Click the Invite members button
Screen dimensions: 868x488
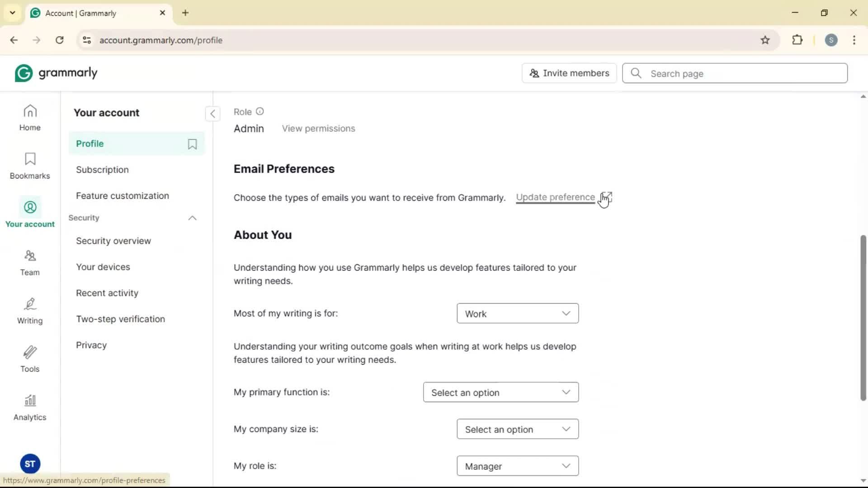569,73
